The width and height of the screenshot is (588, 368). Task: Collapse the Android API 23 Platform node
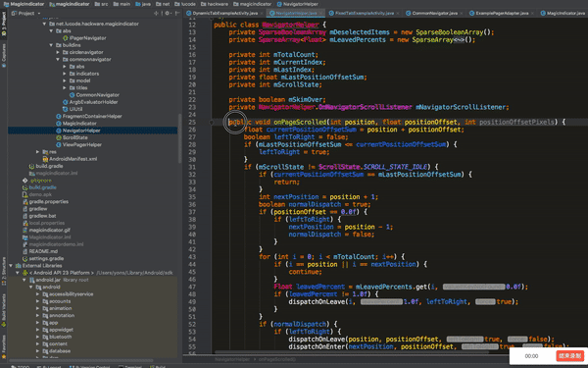pyautogui.click(x=18, y=273)
